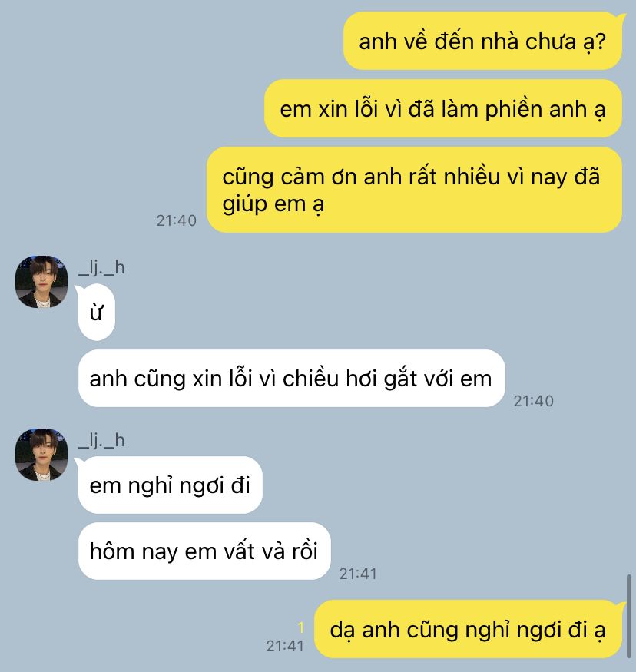This screenshot has height=672, width=636.
Task: Select the upper _lj._h username label
Action: (x=101, y=268)
